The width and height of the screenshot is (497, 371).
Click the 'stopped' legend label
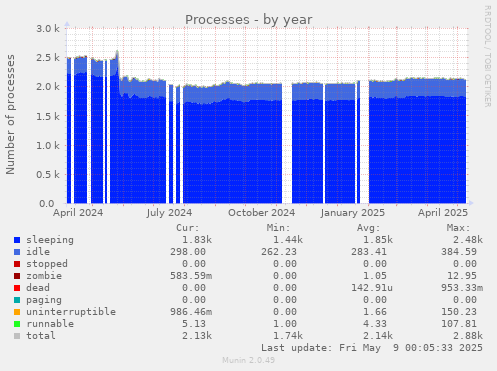tap(47, 264)
